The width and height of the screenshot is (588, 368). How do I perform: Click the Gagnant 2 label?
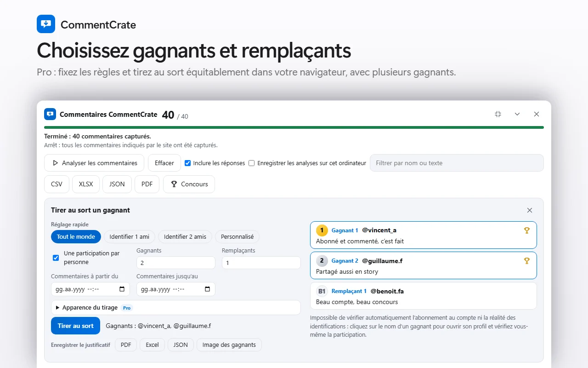tap(345, 261)
